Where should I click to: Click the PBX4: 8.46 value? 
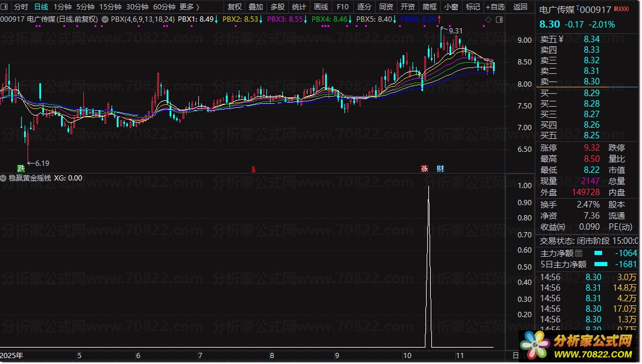tap(330, 19)
